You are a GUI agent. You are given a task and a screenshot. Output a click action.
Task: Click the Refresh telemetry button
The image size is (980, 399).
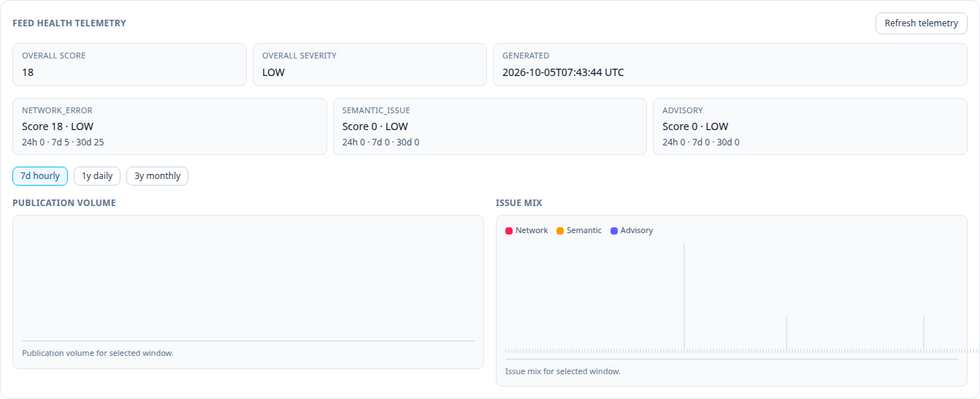coord(922,23)
